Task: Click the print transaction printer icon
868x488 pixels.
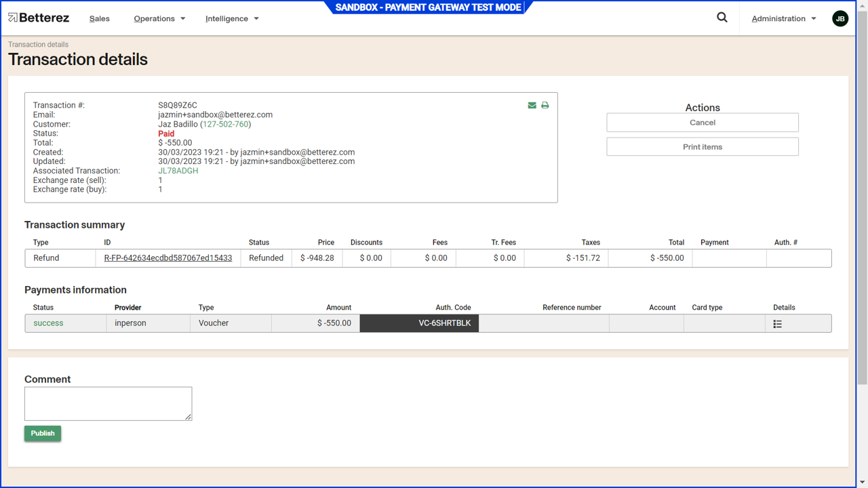Action: [x=545, y=106]
